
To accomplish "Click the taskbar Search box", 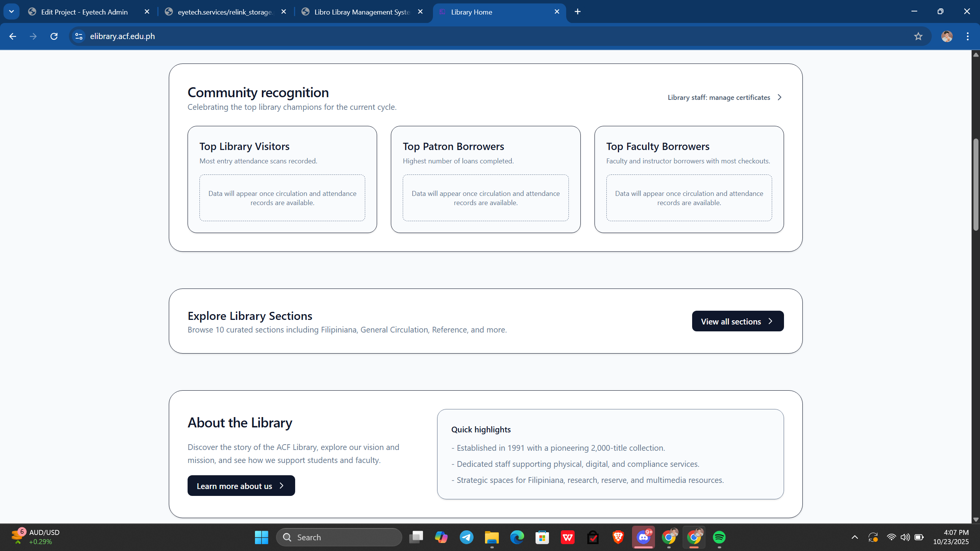I will coord(339,537).
